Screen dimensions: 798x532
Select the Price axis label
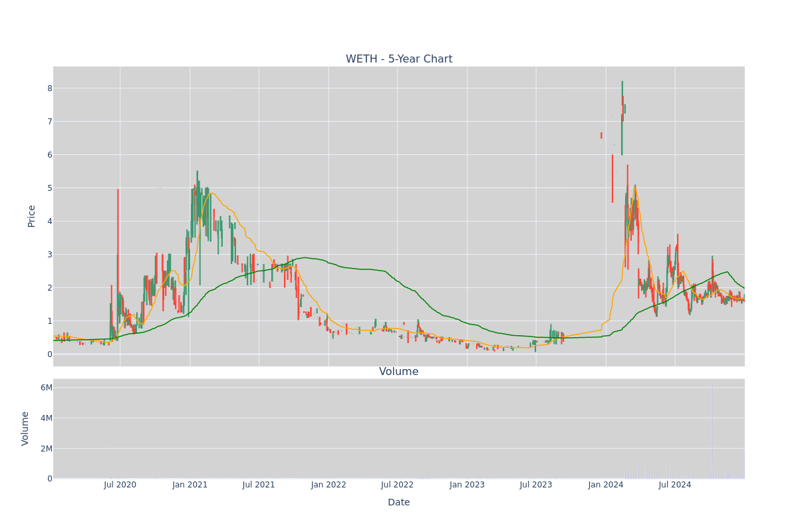coord(32,216)
